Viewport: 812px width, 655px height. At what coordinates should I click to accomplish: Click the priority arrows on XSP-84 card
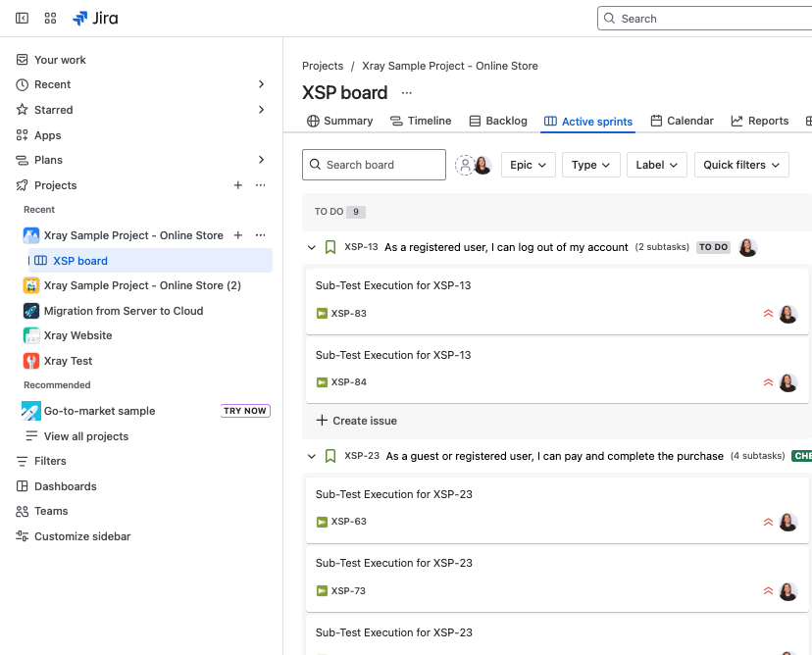click(768, 382)
